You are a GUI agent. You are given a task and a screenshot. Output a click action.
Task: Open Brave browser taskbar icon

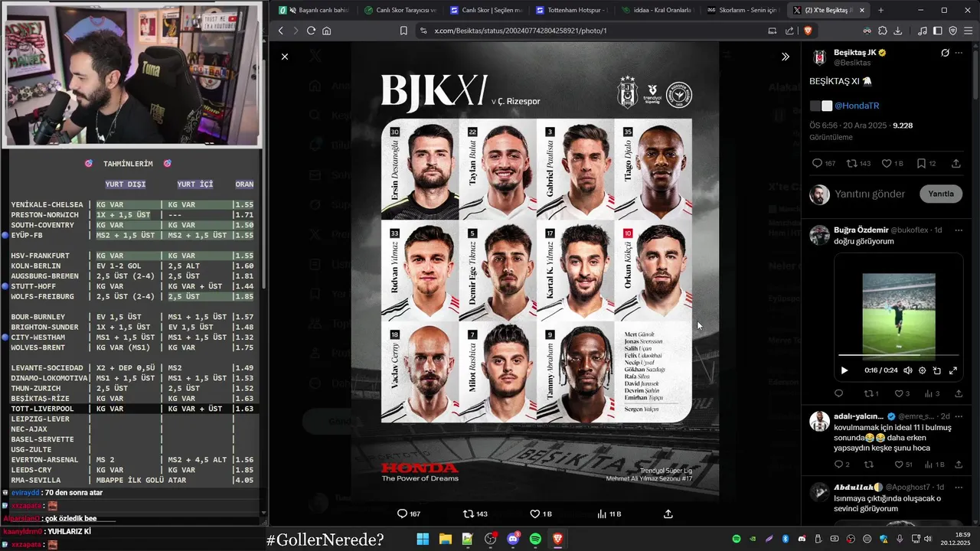coord(558,540)
